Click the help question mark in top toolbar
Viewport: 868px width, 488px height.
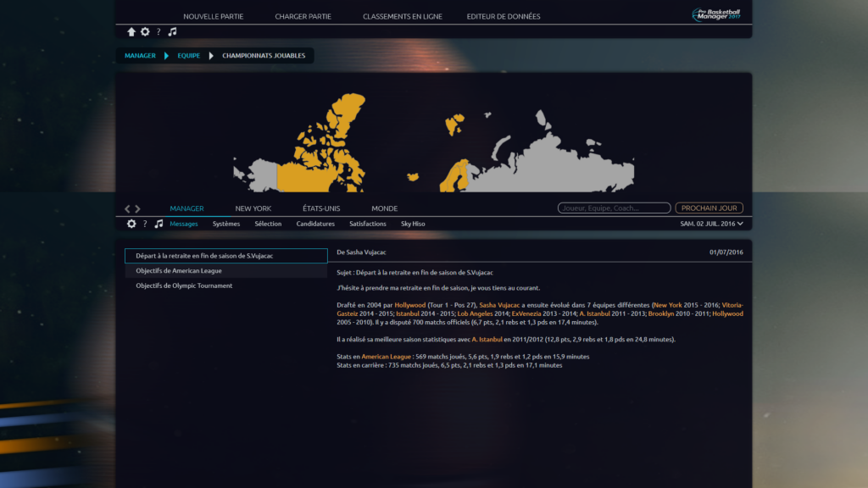159,32
